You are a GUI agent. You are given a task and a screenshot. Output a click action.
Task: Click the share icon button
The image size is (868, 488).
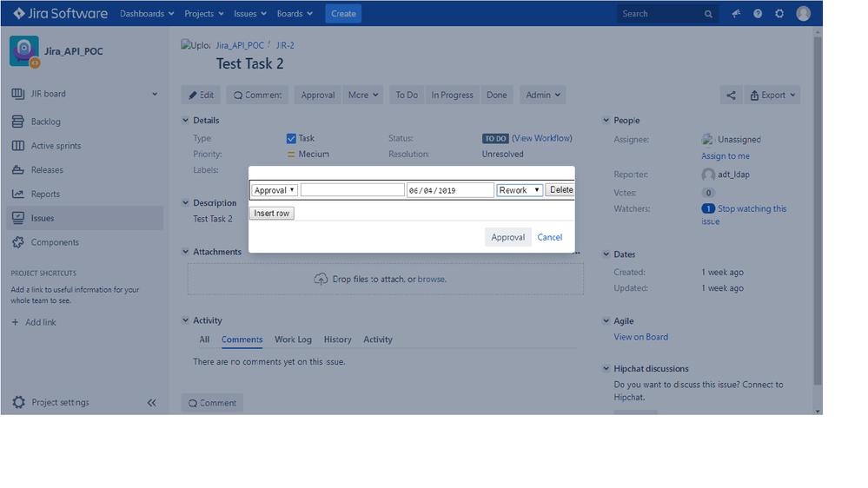731,96
